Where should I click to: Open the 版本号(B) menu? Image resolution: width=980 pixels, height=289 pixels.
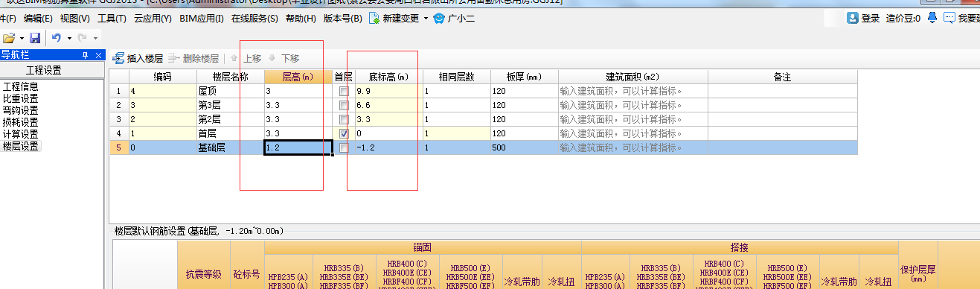pyautogui.click(x=343, y=18)
